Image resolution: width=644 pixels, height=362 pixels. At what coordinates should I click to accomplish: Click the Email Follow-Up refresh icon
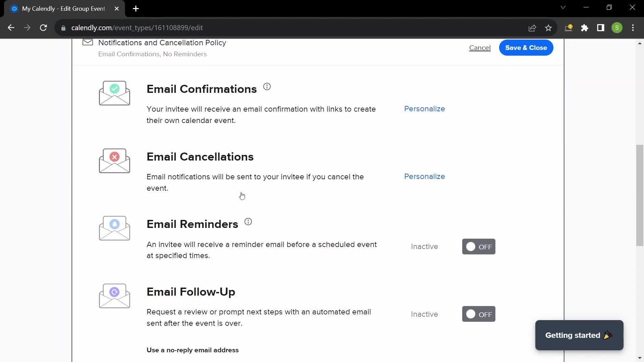(x=114, y=292)
